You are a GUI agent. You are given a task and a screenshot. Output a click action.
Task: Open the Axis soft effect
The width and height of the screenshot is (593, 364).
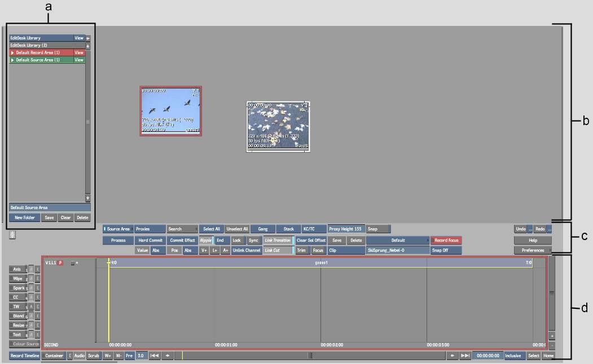17,269
